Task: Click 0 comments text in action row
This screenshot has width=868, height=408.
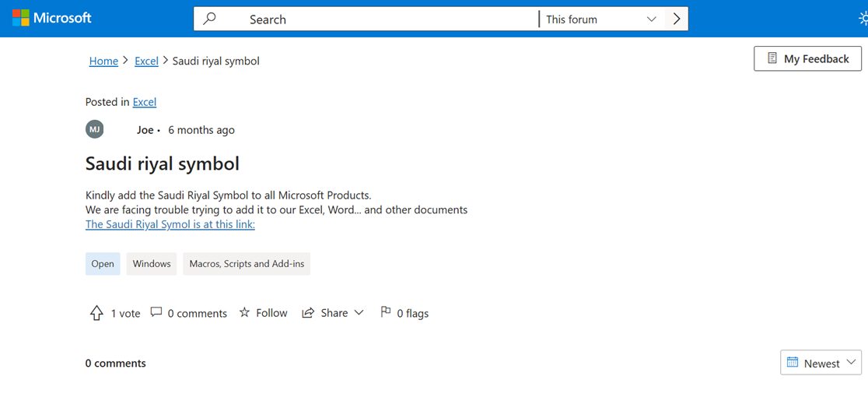Action: click(x=198, y=313)
